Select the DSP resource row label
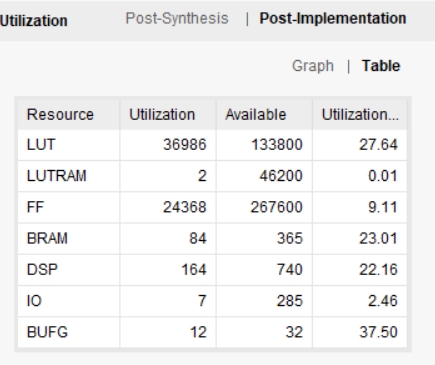The width and height of the screenshot is (435, 365). [x=42, y=269]
